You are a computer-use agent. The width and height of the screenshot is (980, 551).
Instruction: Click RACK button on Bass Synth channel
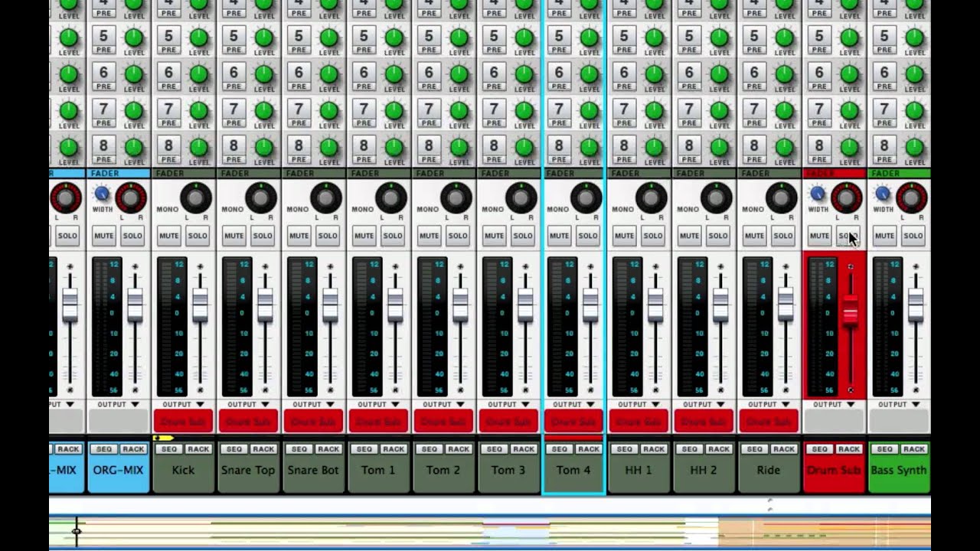914,449
